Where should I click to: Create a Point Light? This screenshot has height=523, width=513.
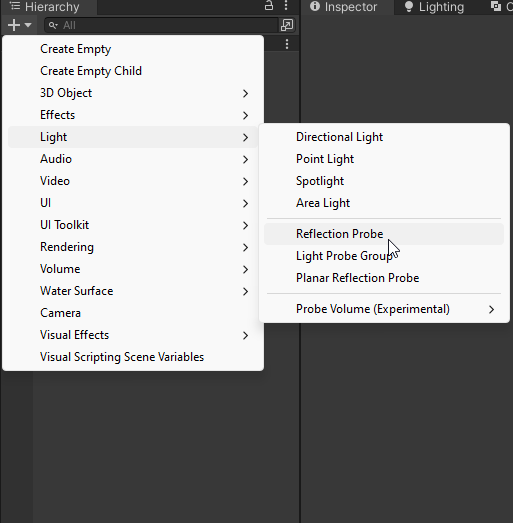coord(384,159)
